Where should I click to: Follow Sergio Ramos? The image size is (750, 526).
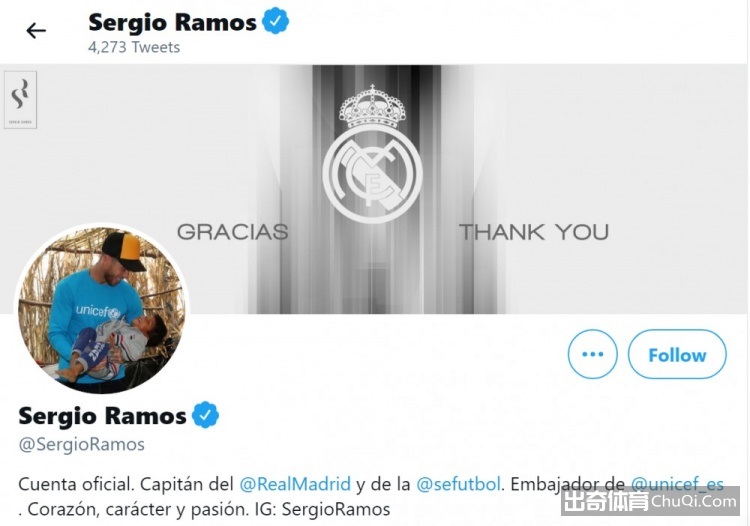coord(677,354)
